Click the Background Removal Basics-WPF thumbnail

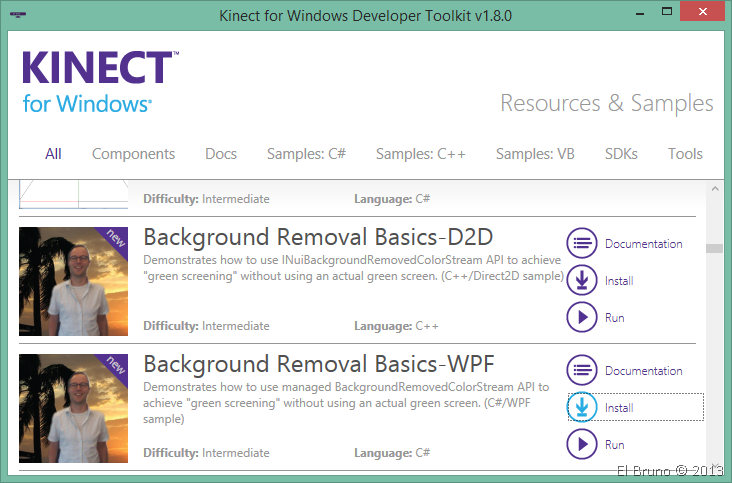point(73,408)
